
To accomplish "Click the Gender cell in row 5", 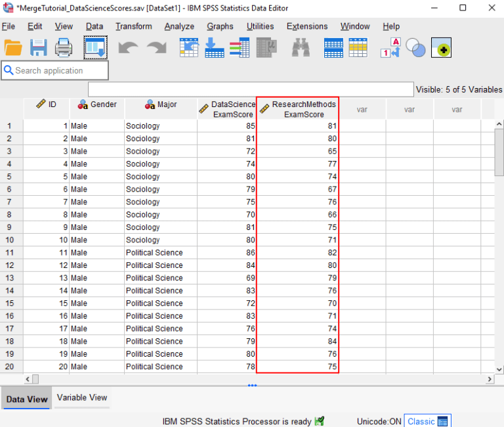I will point(96,177).
